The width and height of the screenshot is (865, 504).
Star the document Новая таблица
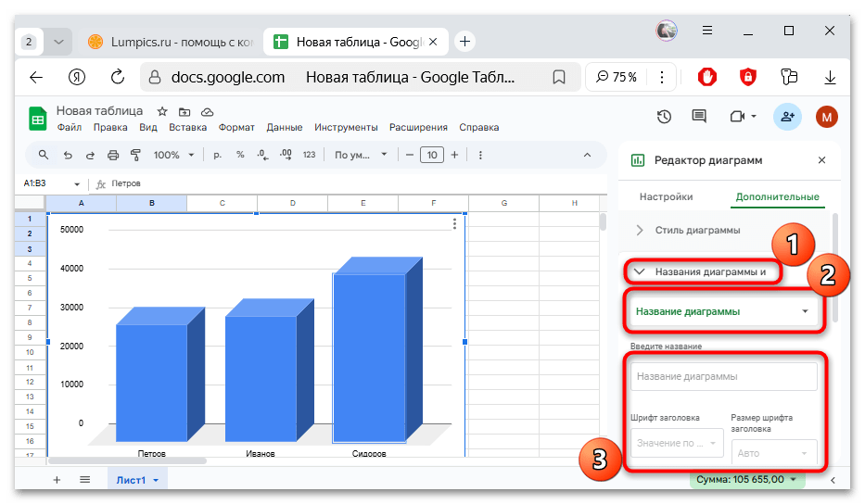click(162, 111)
